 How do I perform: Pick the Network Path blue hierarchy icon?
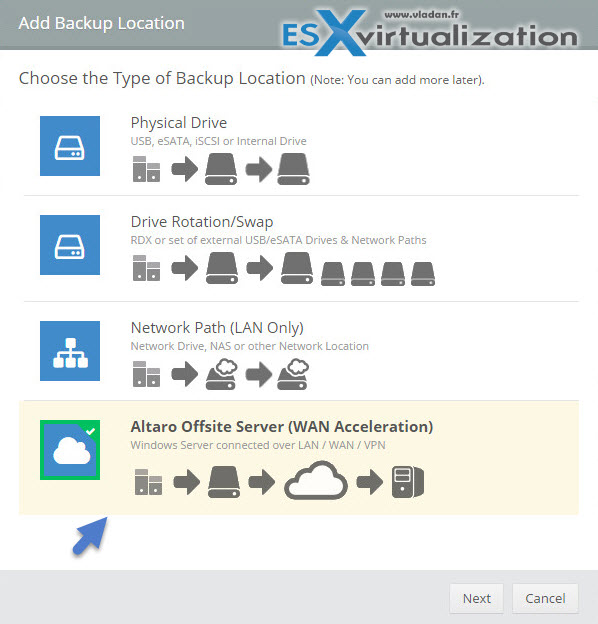[x=70, y=351]
